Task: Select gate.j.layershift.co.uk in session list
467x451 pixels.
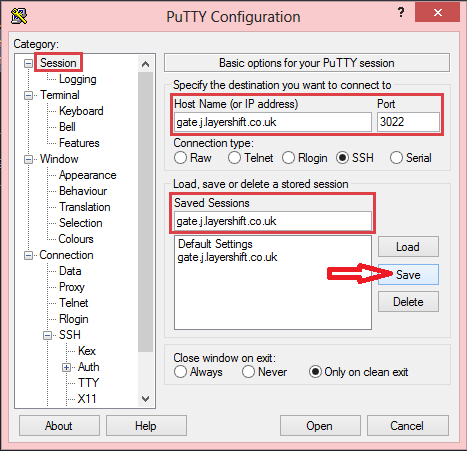Action: pos(227,257)
